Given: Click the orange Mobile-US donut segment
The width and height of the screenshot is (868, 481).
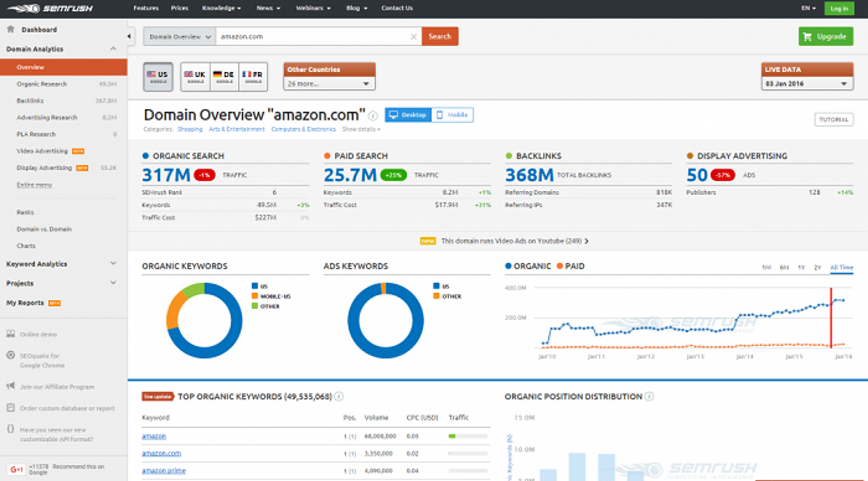Looking at the screenshot, I should pos(175,310).
